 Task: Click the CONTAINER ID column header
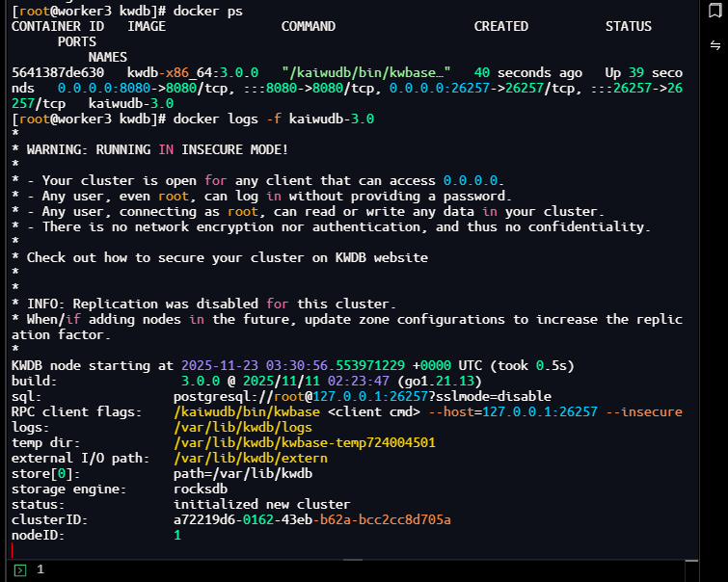tap(58, 26)
